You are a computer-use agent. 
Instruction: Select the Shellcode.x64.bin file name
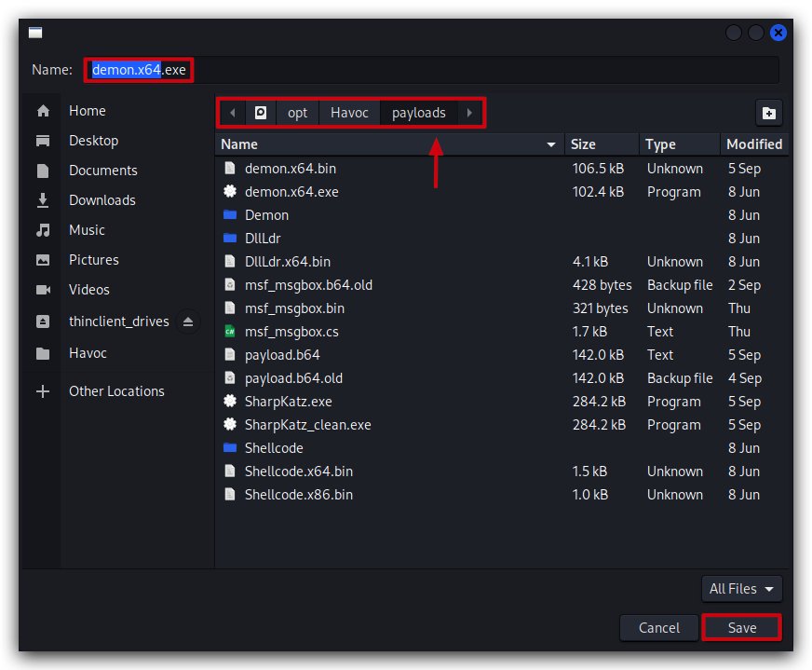pos(299,471)
